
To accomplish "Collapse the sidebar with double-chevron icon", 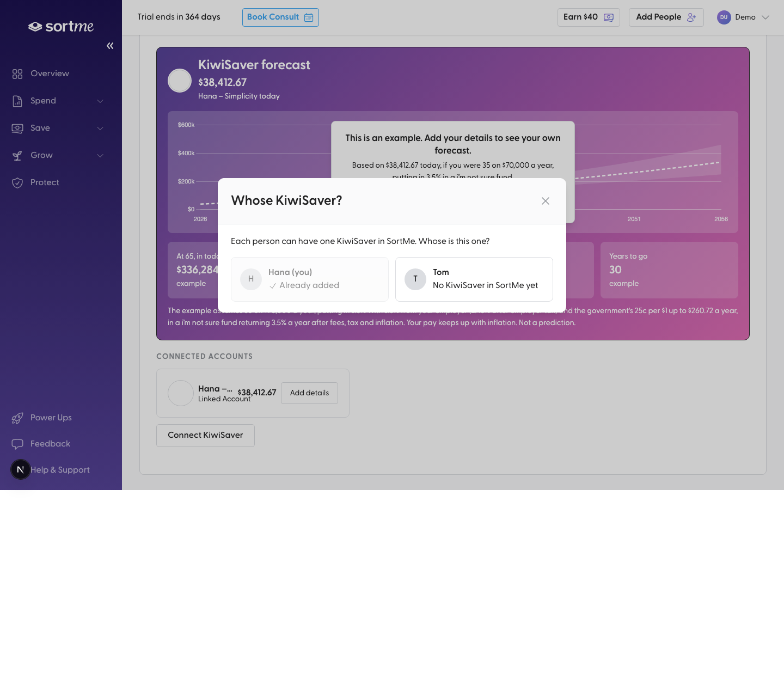I will 110,46.
